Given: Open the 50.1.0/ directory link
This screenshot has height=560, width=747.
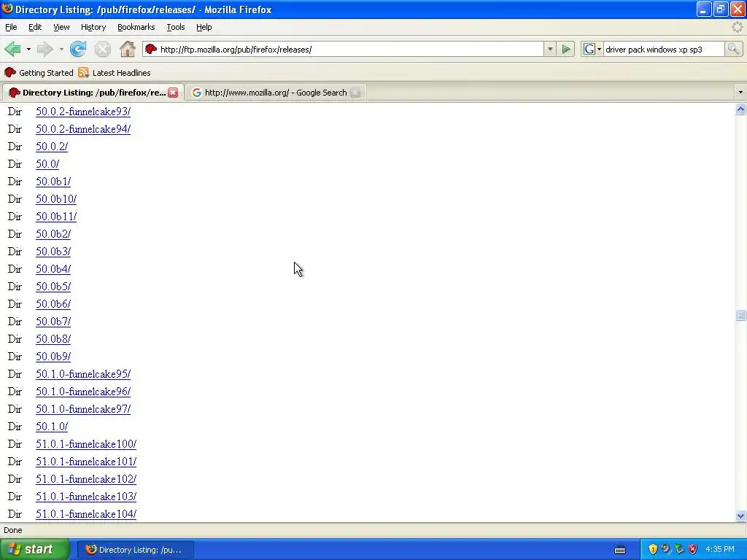Looking at the screenshot, I should 52,427.
